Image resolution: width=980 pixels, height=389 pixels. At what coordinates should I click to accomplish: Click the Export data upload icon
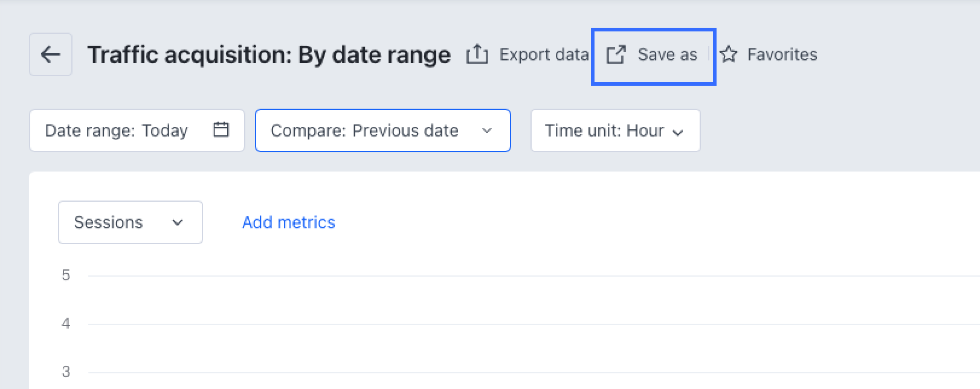point(477,54)
